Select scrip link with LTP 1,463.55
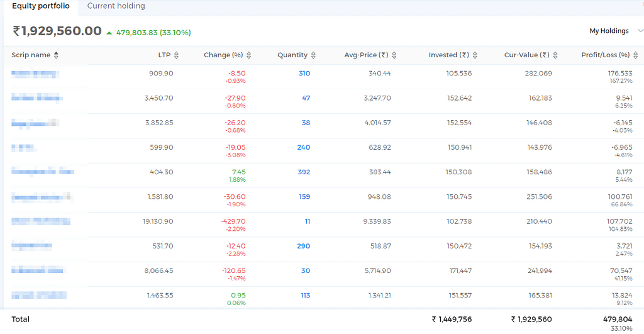This screenshot has height=334, width=644. click(x=39, y=296)
